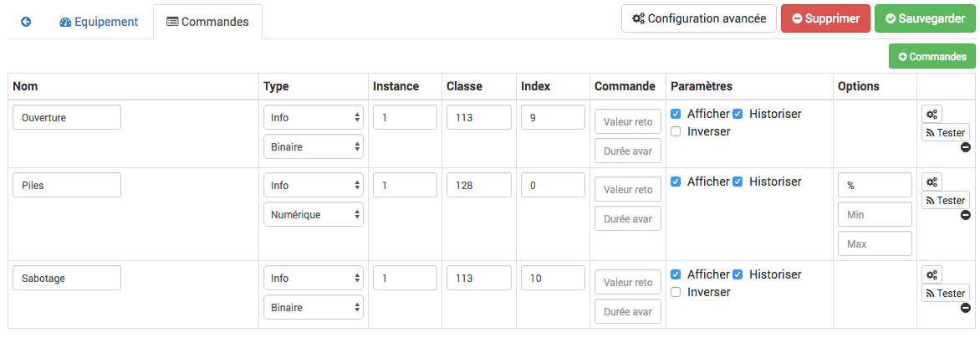Remove the Ouverture command with minus icon
This screenshot has width=980, height=343.
point(965,147)
